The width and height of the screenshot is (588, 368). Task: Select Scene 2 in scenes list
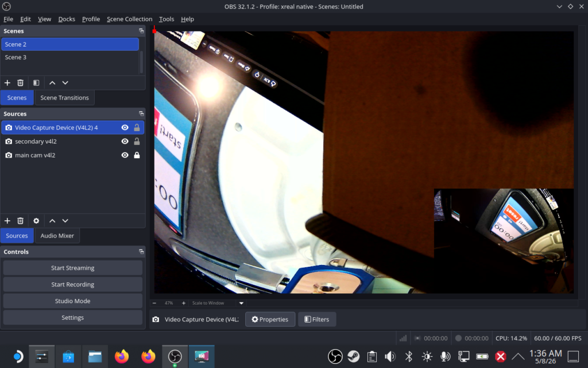[70, 44]
